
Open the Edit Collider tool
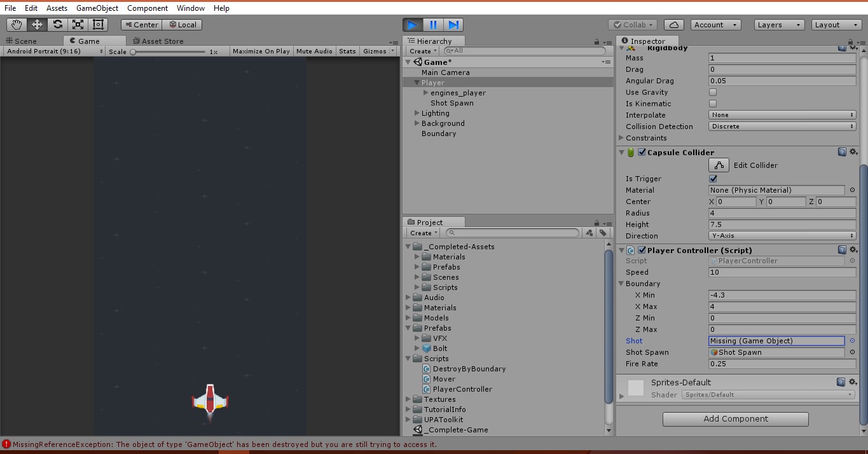click(719, 165)
